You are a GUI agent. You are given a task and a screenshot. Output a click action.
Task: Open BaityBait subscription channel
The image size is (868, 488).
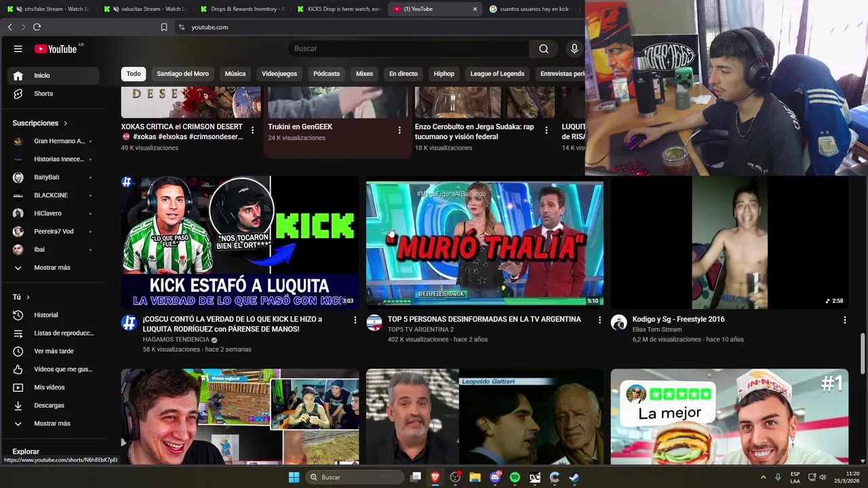53,177
